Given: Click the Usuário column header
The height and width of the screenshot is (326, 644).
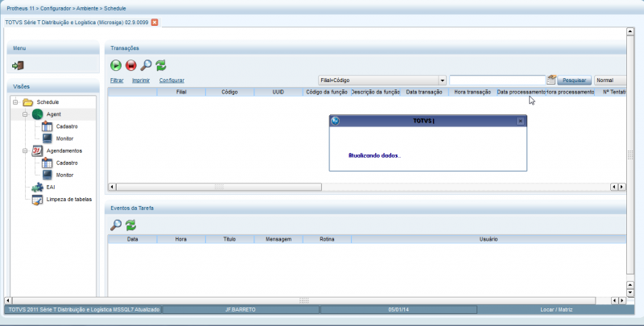Looking at the screenshot, I should point(489,239).
